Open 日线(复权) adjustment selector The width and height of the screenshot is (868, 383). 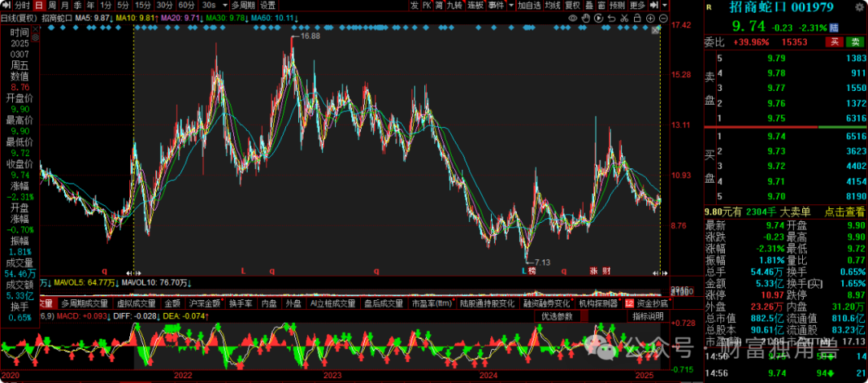click(18, 18)
